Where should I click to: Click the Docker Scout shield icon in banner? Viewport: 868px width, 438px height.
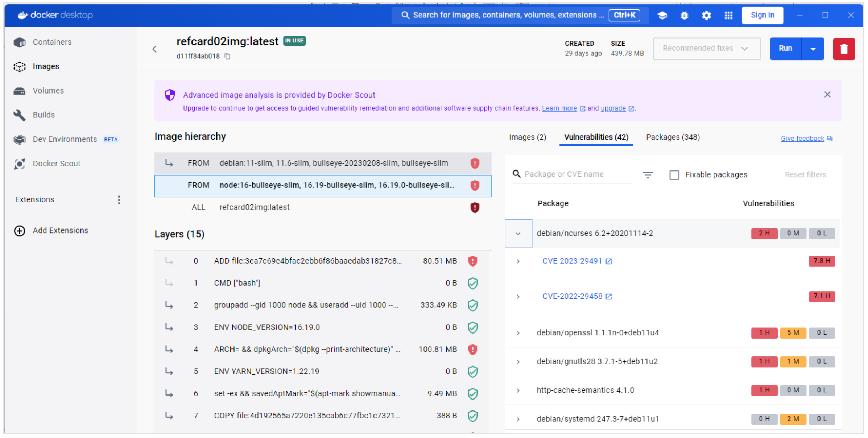tap(170, 95)
